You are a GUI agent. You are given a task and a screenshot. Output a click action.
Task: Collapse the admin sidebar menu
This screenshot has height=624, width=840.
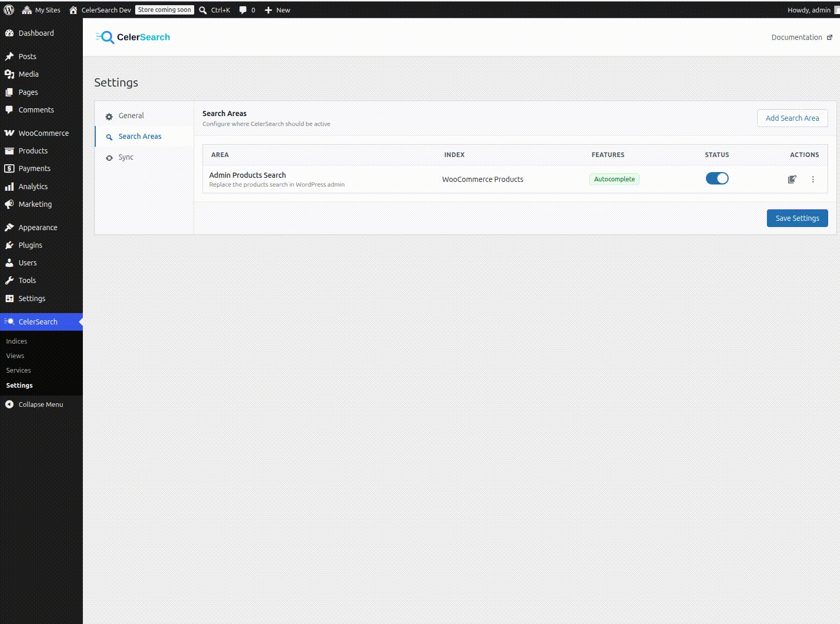pos(34,404)
